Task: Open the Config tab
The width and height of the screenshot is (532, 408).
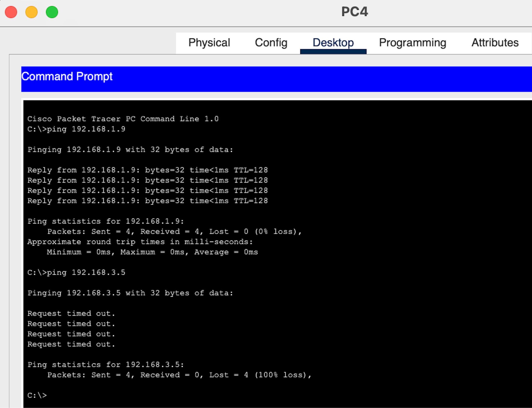Action: point(271,43)
